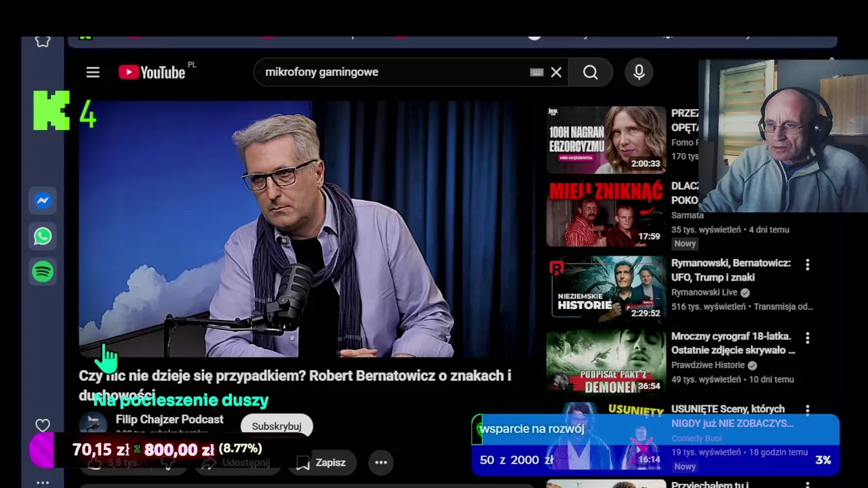Click the magnifier search button
868x488 pixels.
[591, 73]
